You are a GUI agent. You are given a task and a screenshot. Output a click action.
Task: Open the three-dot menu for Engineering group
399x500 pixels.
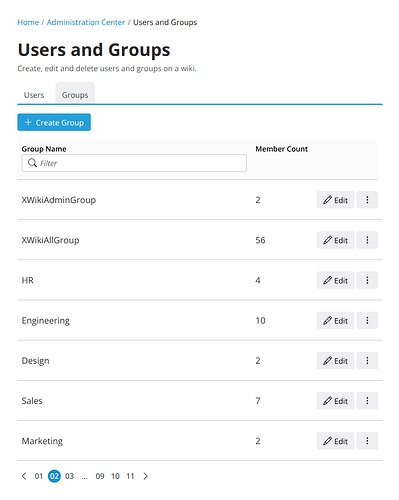pos(367,320)
